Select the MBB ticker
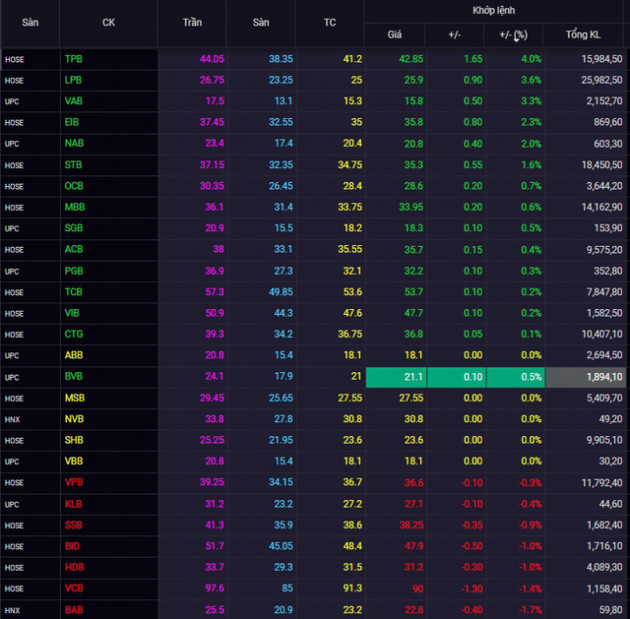This screenshot has height=619, width=630. click(75, 207)
